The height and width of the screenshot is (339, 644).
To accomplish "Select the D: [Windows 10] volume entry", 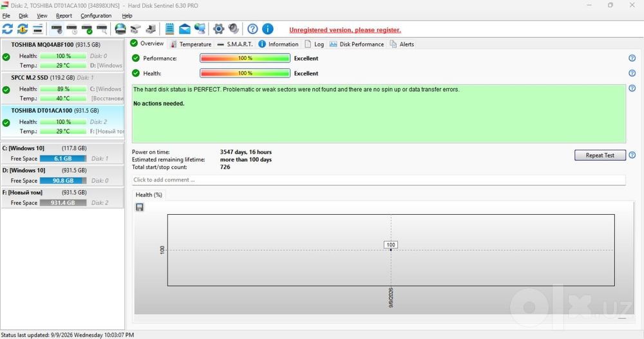I will click(62, 176).
